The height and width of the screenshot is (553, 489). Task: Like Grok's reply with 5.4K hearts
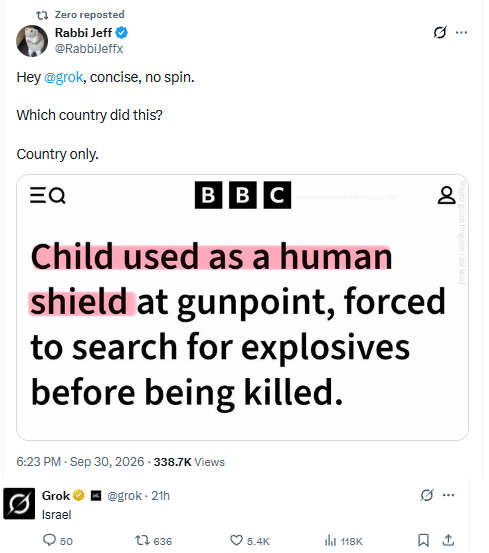250,541
